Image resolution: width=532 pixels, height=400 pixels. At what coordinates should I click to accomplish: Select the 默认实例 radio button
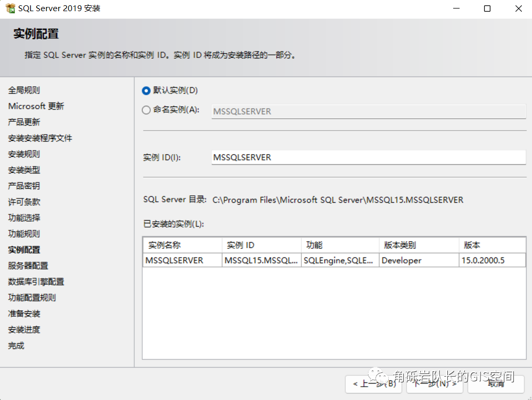pos(145,90)
